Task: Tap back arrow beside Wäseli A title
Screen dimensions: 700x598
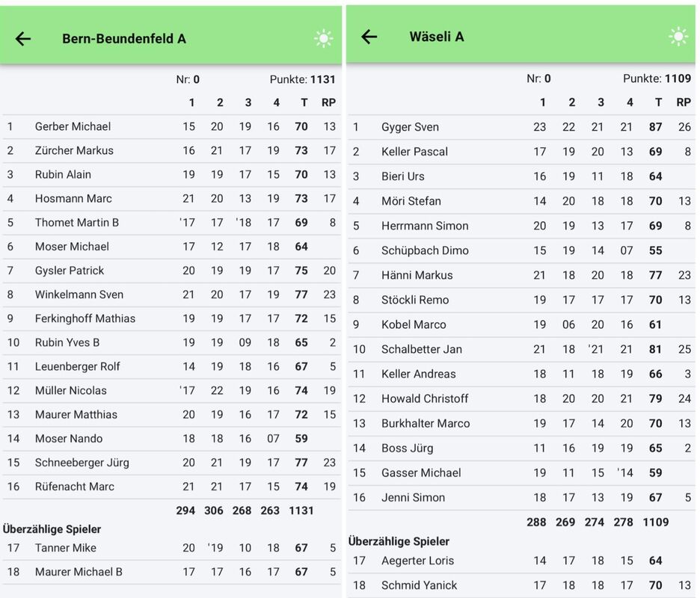Action: tap(369, 37)
